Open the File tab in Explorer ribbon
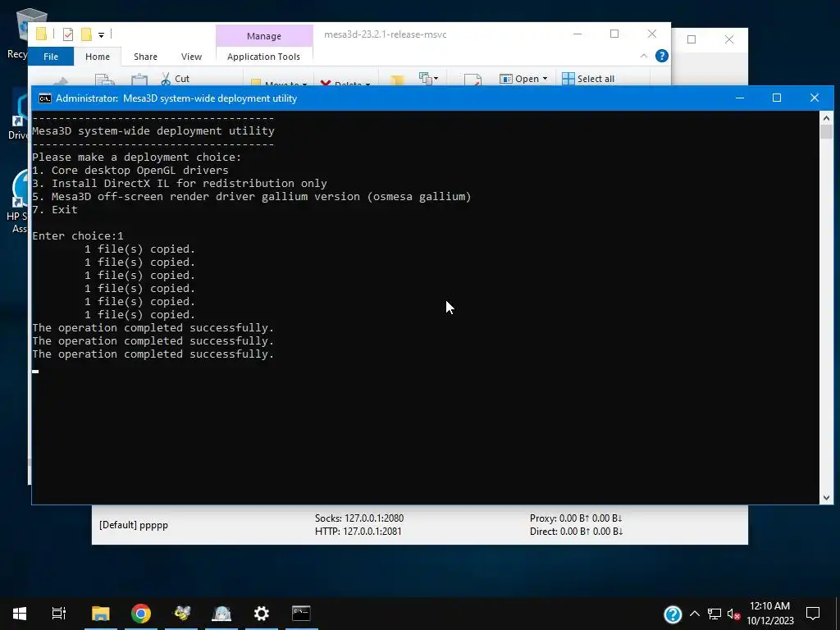840x630 pixels. [51, 57]
